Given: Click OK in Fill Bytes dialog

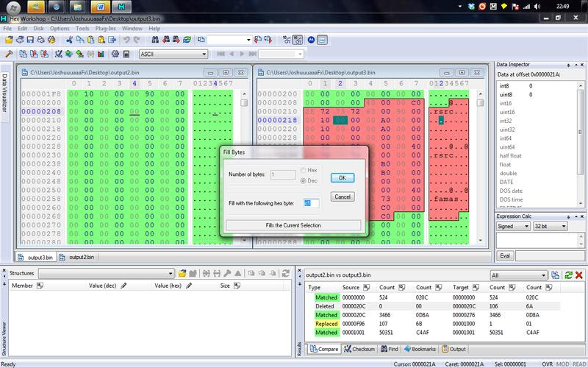Looking at the screenshot, I should (x=343, y=178).
